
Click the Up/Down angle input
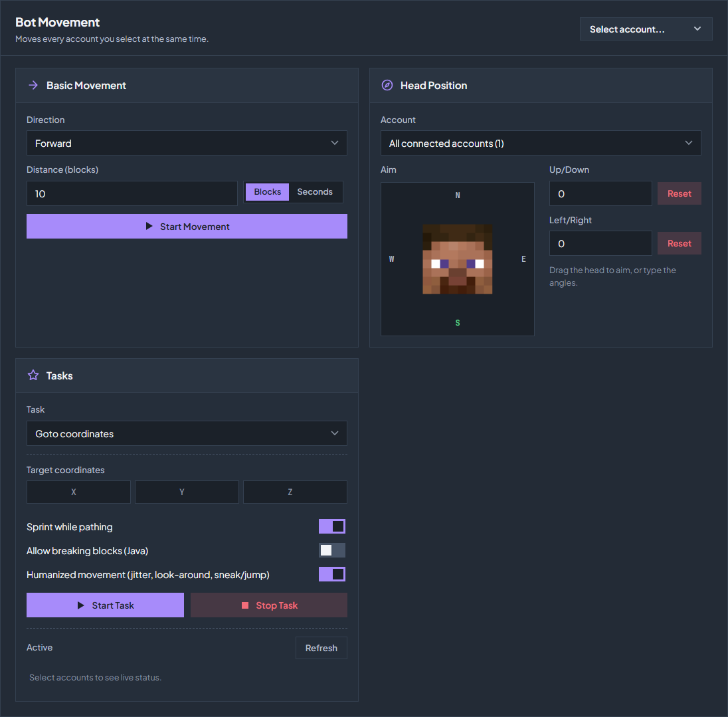click(x=600, y=193)
